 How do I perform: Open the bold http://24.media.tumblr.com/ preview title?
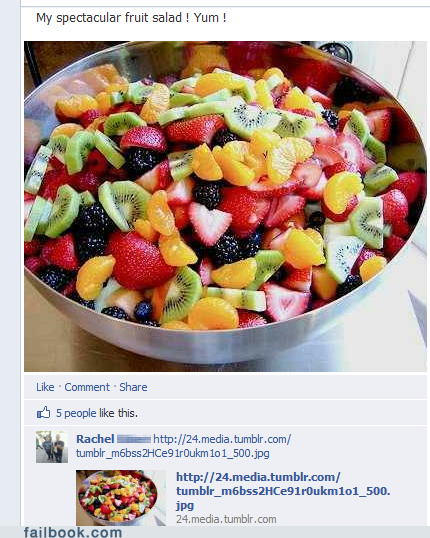pos(258,477)
